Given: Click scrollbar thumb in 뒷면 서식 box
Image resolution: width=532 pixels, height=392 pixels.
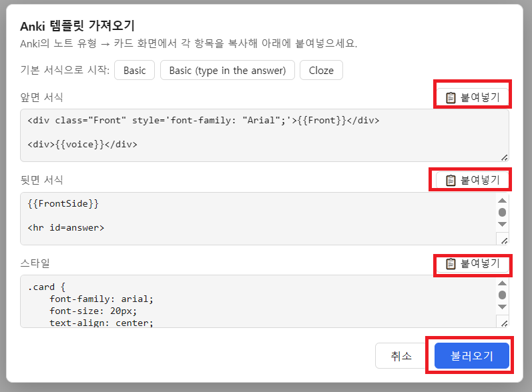Looking at the screenshot, I should click(502, 213).
